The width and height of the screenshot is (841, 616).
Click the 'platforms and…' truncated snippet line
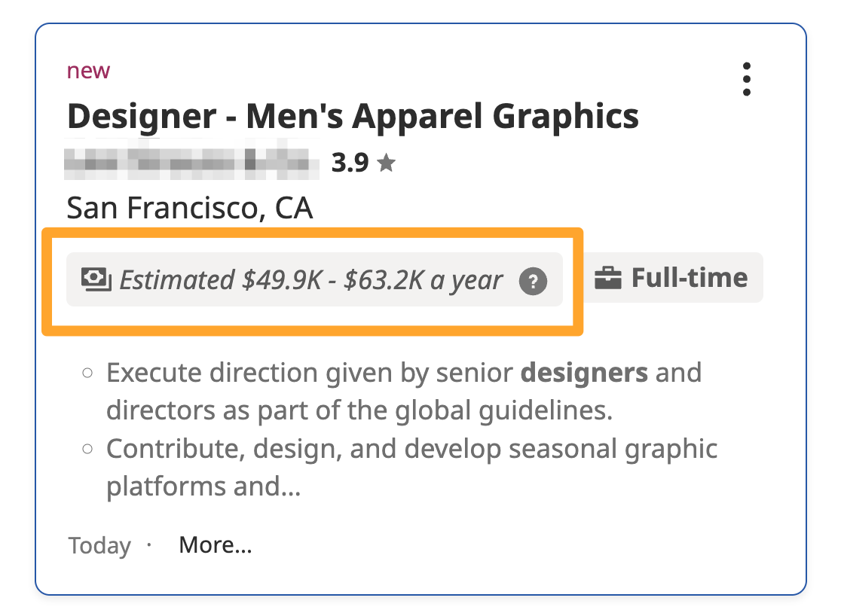[203, 486]
